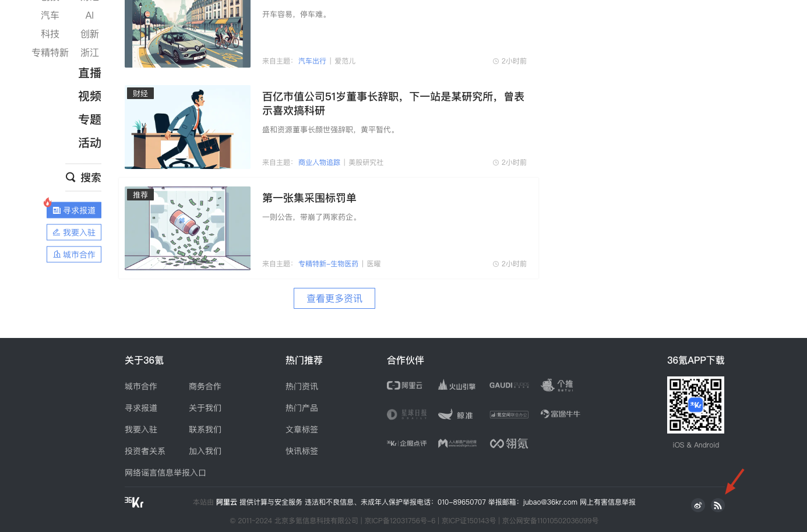
Task: Click the 36Kr logo in footer
Action: pos(134,502)
